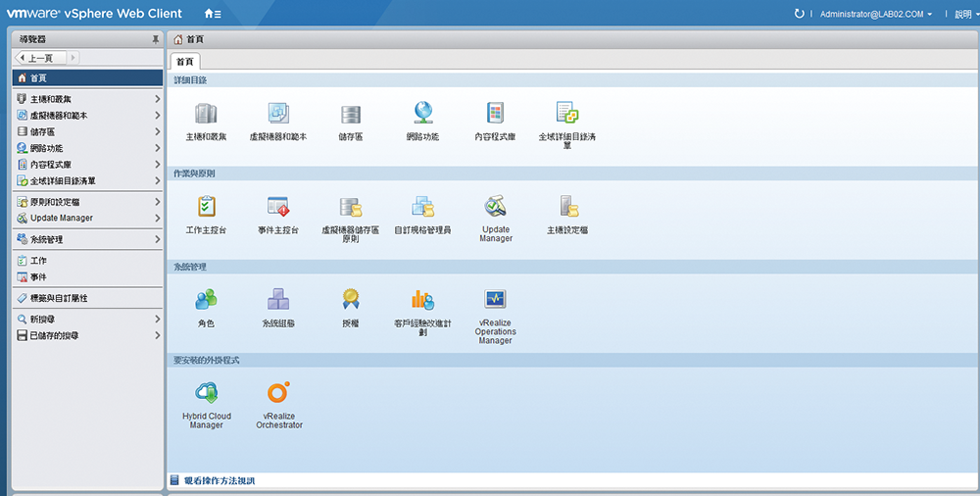The height and width of the screenshot is (496, 980).
Task: Open 事件主控台 icon
Action: (x=278, y=207)
